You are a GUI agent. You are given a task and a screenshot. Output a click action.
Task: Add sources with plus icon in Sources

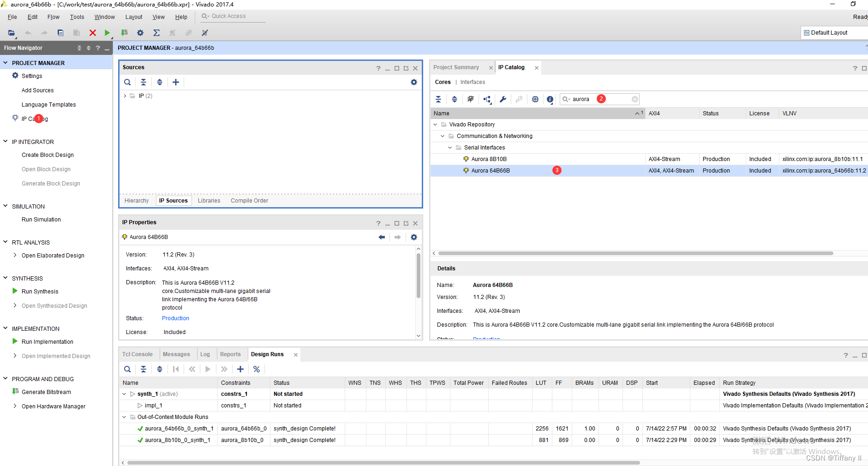176,82
